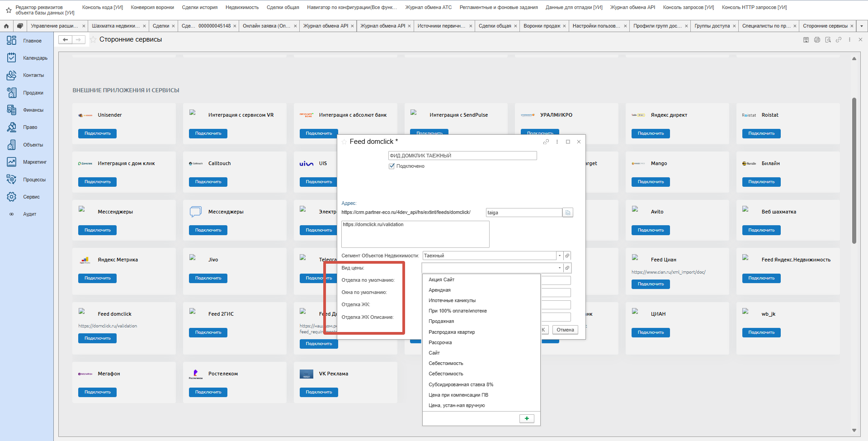Open the tab list overflow arrow

pos(861,26)
